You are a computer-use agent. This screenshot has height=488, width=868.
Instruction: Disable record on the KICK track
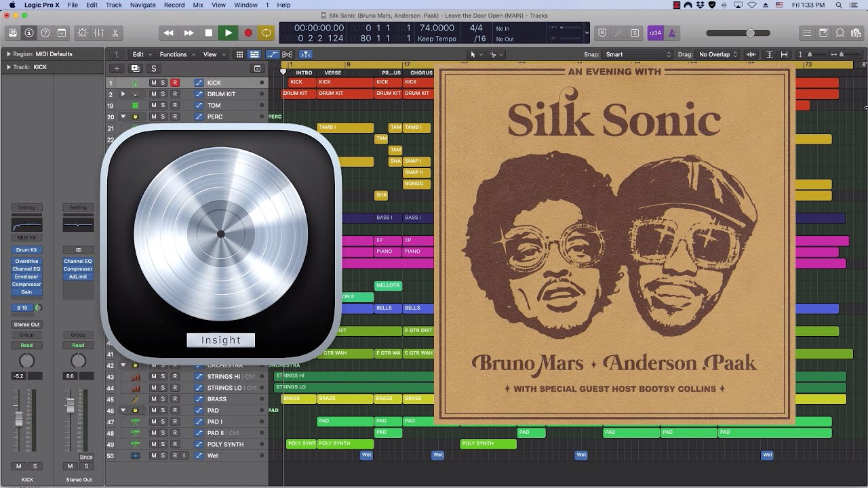[174, 83]
